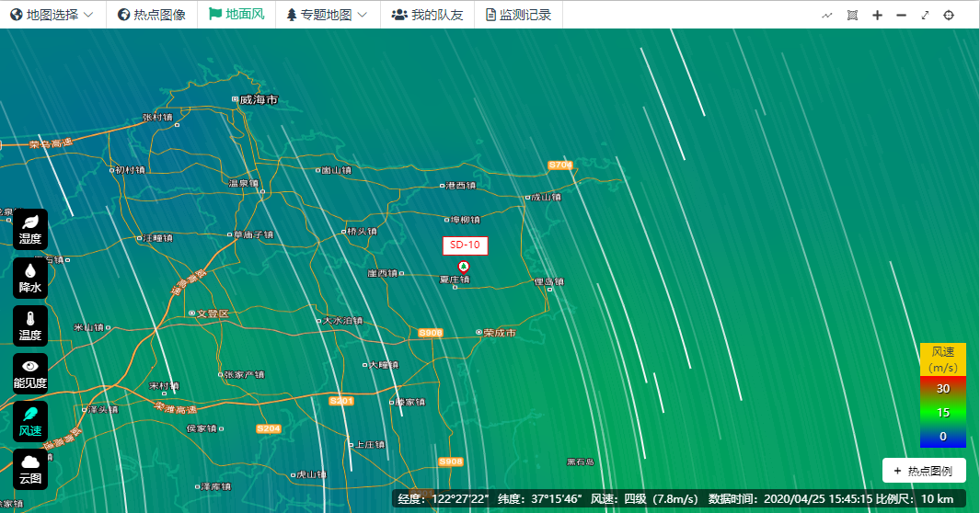Disable the active 风速 wind speed layer

pyautogui.click(x=30, y=422)
